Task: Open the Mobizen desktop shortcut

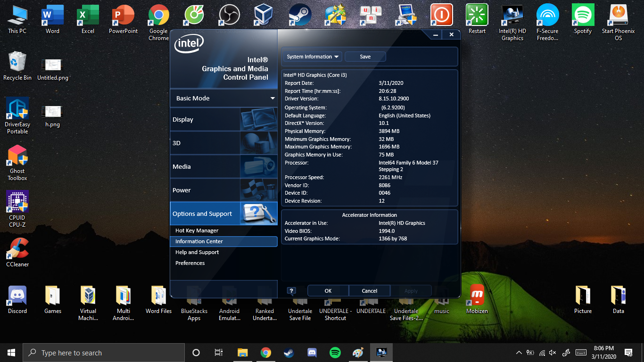Action: [x=477, y=299]
